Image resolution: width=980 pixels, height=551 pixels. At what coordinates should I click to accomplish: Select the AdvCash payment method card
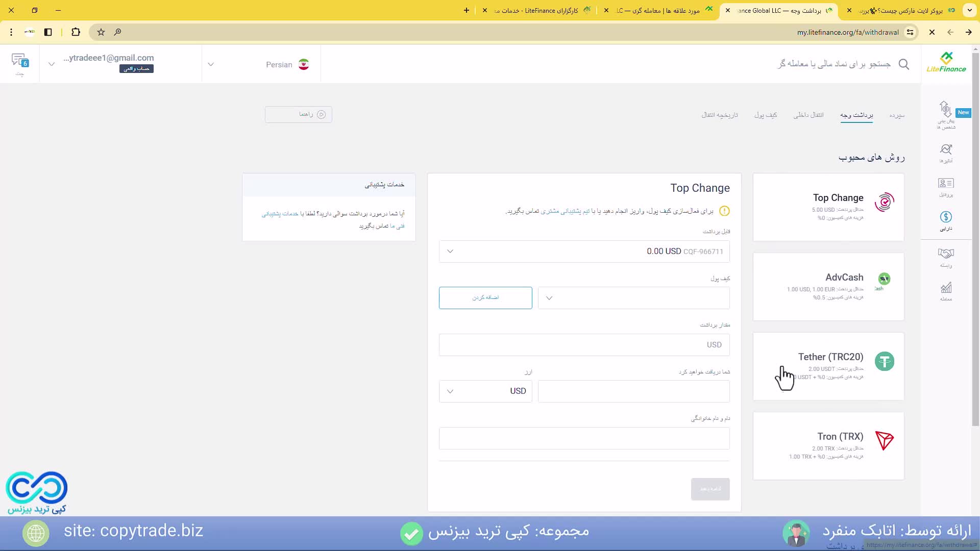[827, 285]
